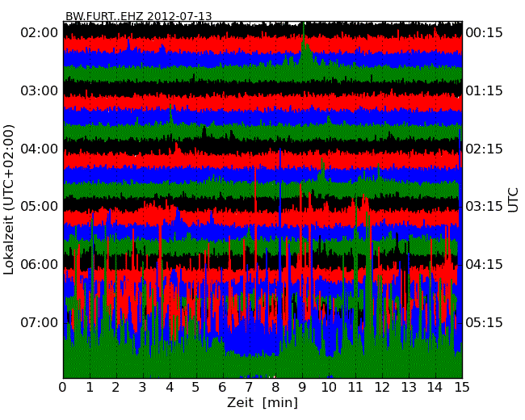
Task: Click the 00:15 UTC tick label
Action: coord(484,33)
